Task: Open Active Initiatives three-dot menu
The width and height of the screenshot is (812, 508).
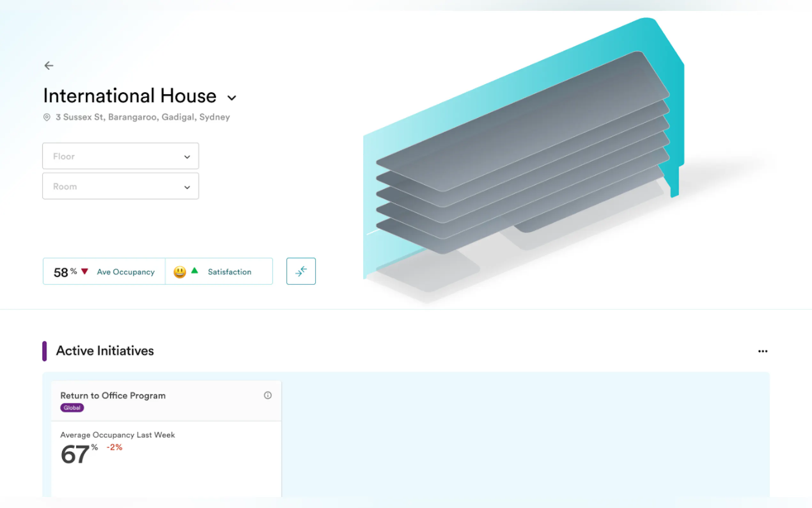Action: tap(762, 351)
